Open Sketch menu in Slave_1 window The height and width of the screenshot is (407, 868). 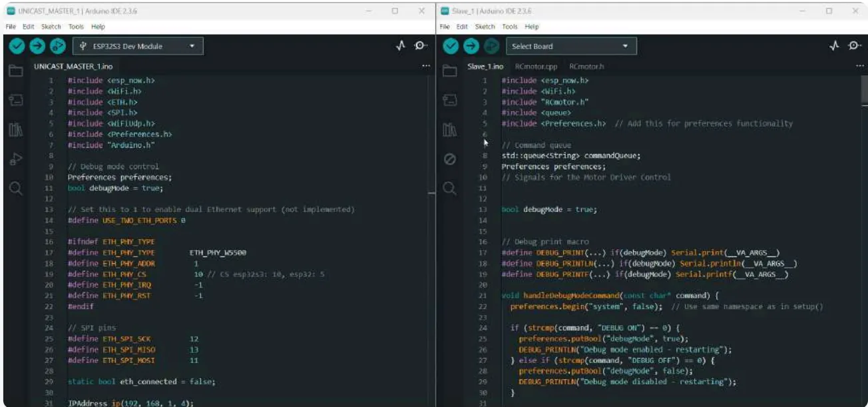click(x=485, y=27)
